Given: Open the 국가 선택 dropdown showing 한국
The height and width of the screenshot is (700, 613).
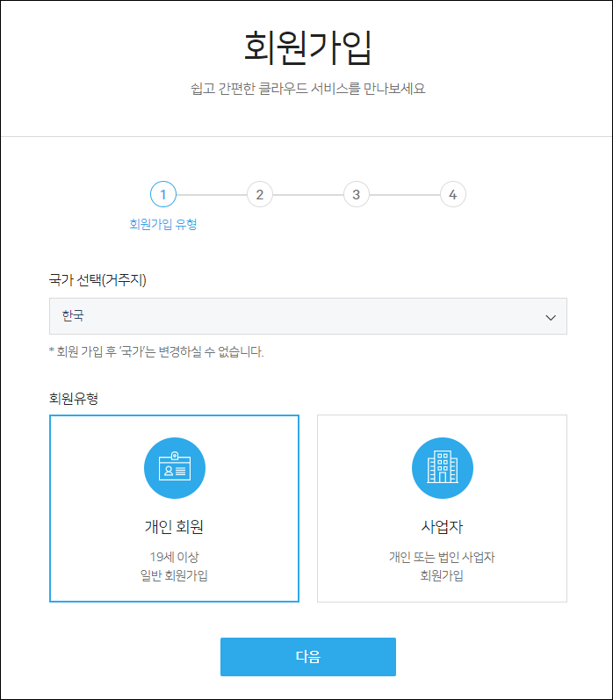Looking at the screenshot, I should [x=308, y=316].
